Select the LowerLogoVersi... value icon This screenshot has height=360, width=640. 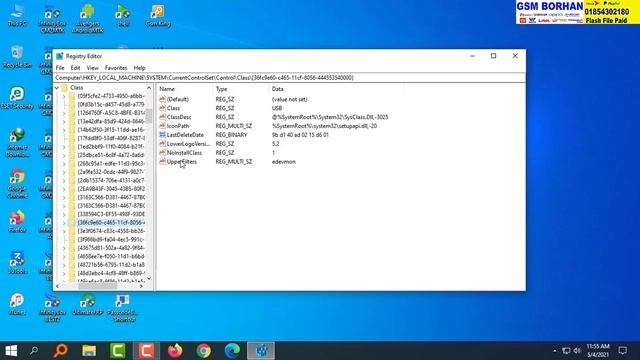click(x=162, y=144)
